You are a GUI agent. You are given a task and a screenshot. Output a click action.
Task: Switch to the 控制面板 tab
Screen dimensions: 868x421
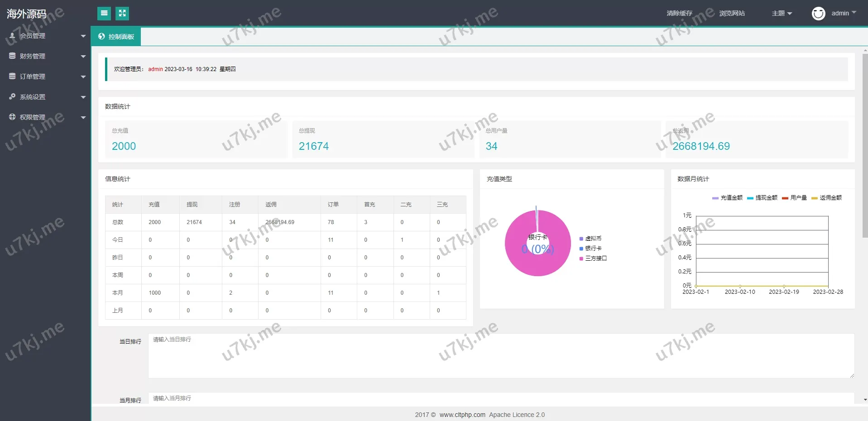coord(116,37)
